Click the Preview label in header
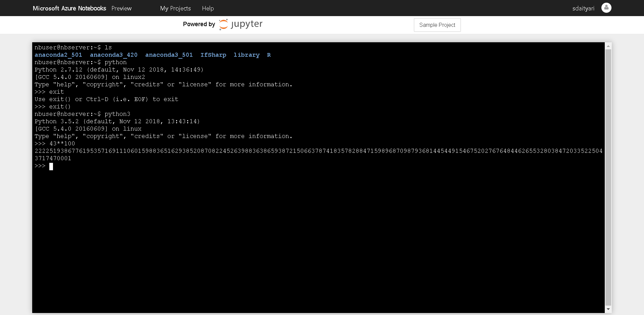 121,8
